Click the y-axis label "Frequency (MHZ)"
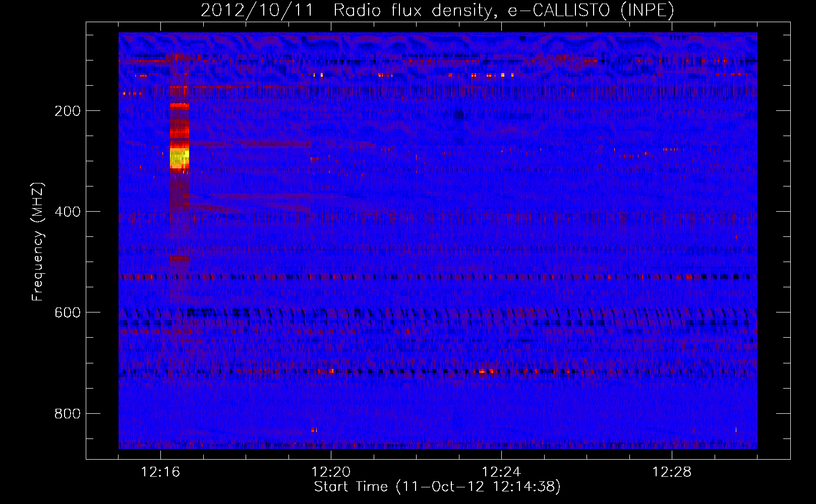816x504 pixels. 38,242
